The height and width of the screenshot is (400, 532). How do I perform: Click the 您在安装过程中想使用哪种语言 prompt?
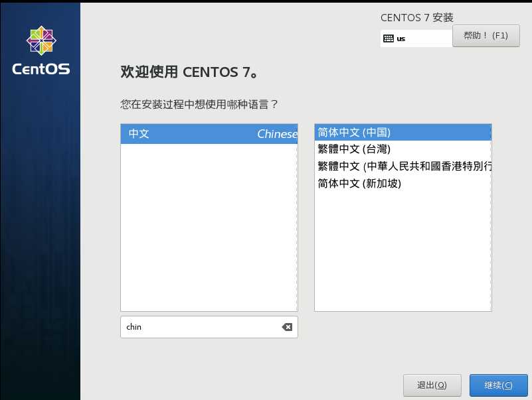tap(199, 104)
